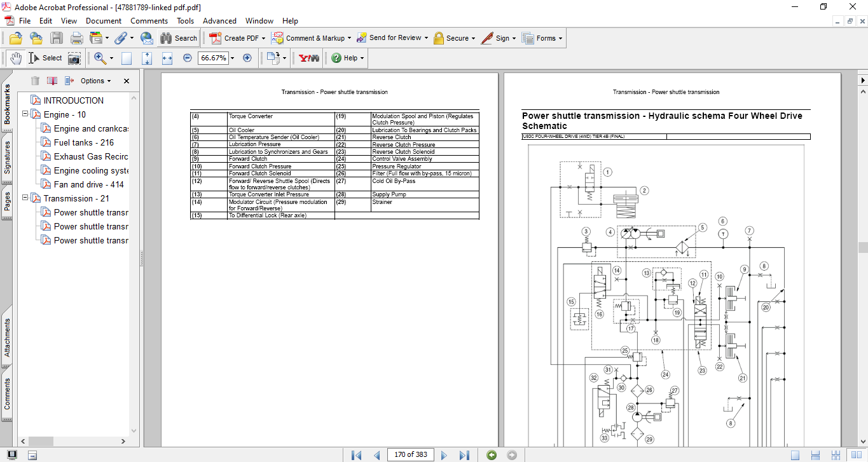
Task: Collapse the Transmission - 21 bookmark
Action: coord(25,198)
